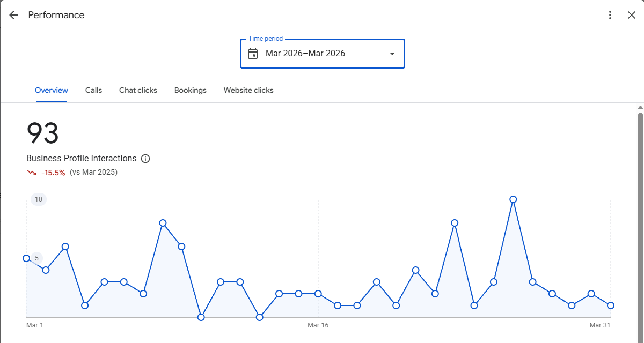The height and width of the screenshot is (343, 644).
Task: Close the Performance panel with X
Action: pyautogui.click(x=632, y=15)
